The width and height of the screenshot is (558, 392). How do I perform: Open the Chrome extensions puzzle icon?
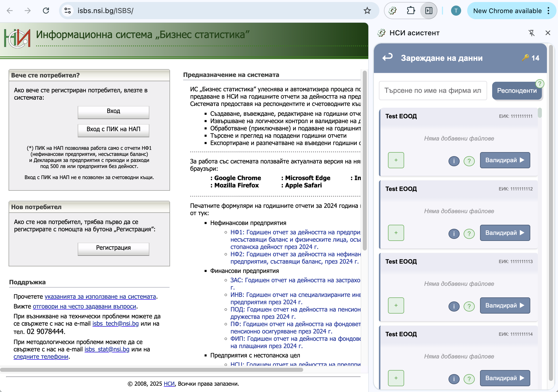pos(411,11)
